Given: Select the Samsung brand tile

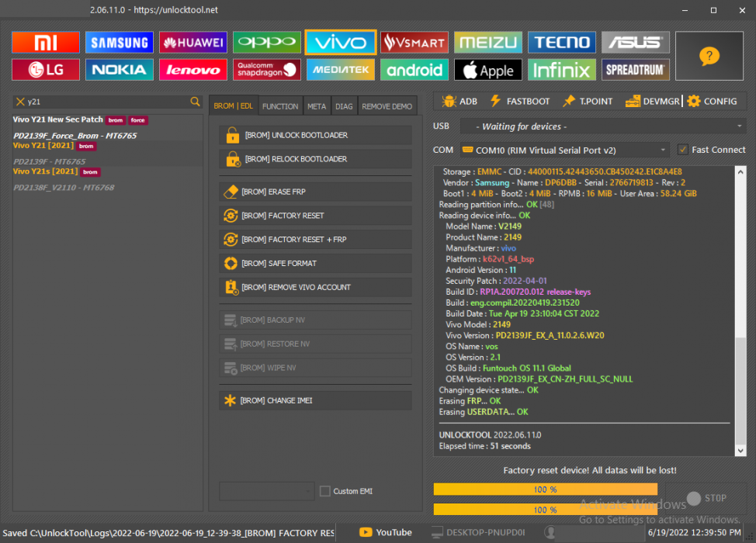Looking at the screenshot, I should (120, 43).
